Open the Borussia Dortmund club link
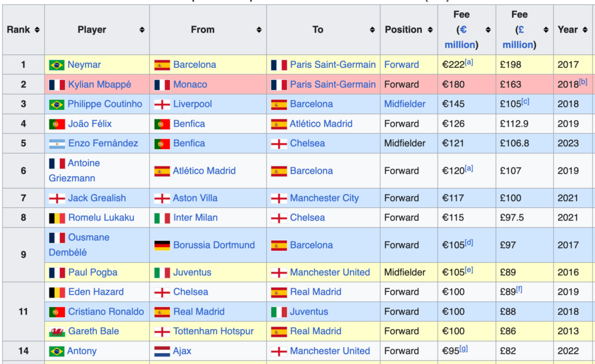The height and width of the screenshot is (364, 595). (214, 245)
